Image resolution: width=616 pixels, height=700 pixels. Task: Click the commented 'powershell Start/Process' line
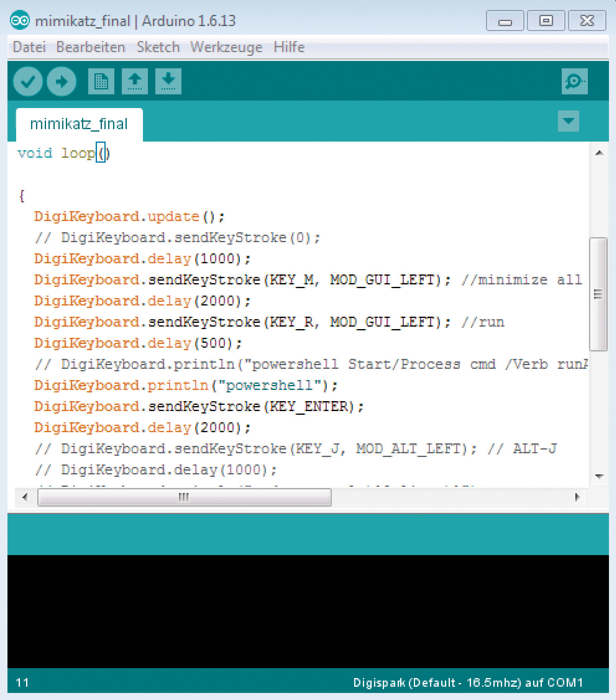pyautogui.click(x=311, y=364)
